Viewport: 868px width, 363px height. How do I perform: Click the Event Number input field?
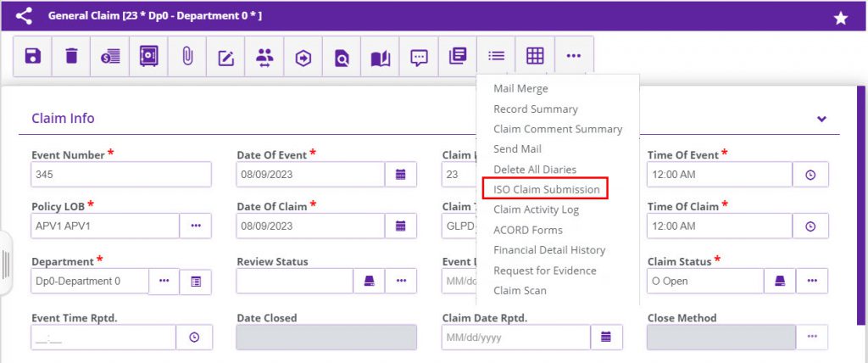coord(120,175)
